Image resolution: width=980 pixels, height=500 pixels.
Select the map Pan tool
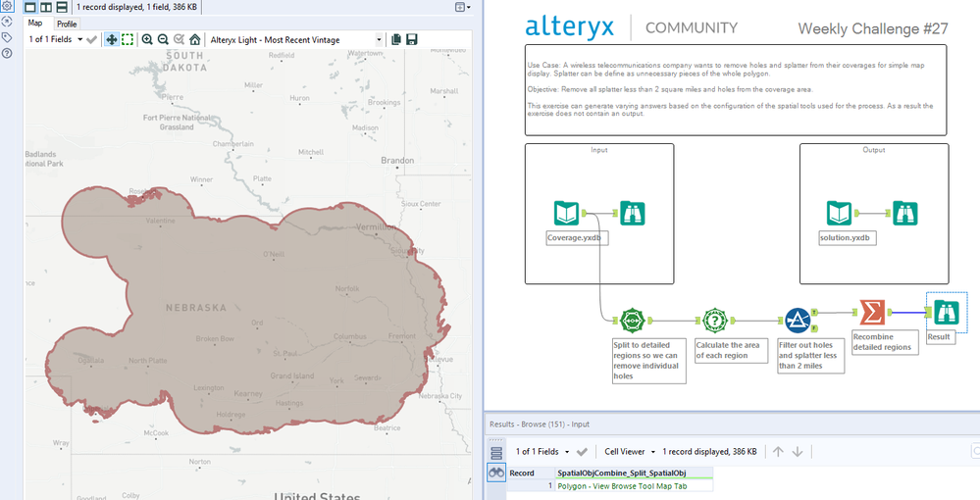click(111, 39)
